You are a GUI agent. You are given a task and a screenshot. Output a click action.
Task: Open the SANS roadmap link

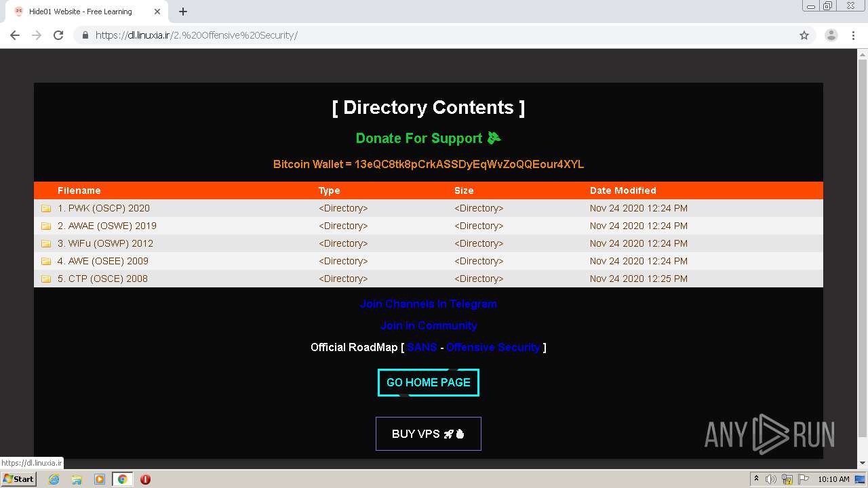(x=422, y=347)
